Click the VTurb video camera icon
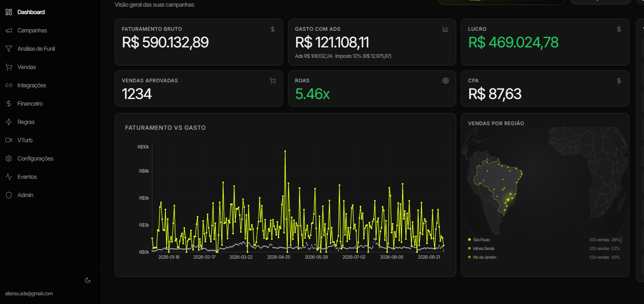 pos(9,140)
